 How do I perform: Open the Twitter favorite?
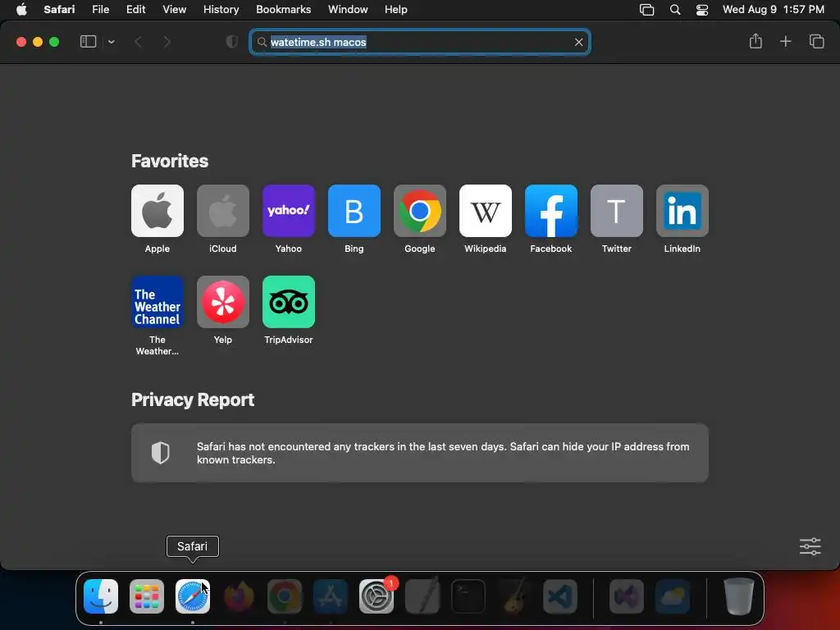617,211
